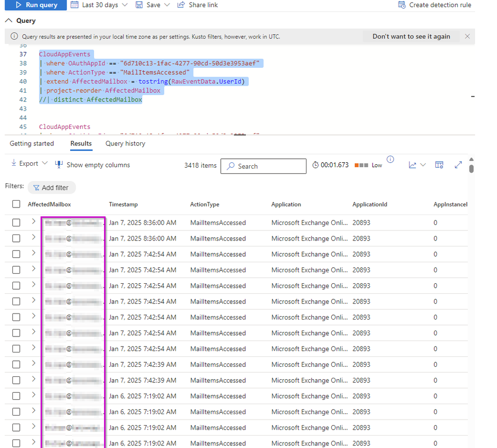Click the Low resource usage indicator
Viewport: 497px width, 448px height.
pos(368,165)
